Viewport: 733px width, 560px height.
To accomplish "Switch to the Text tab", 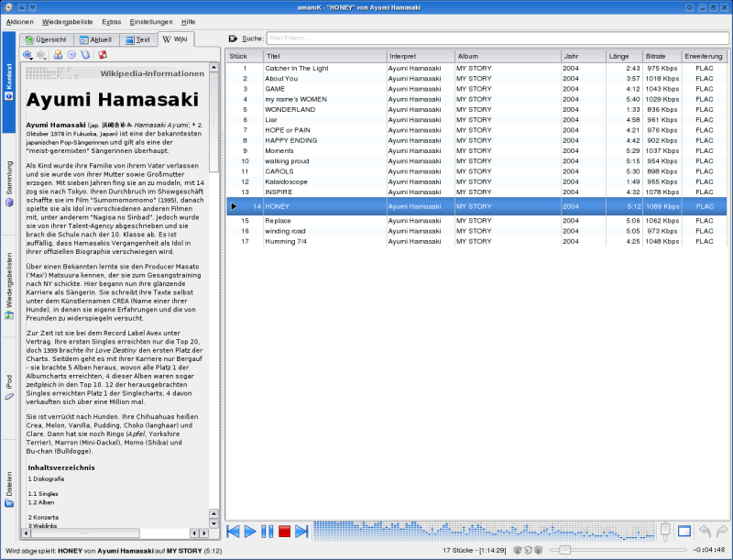I will tap(138, 39).
